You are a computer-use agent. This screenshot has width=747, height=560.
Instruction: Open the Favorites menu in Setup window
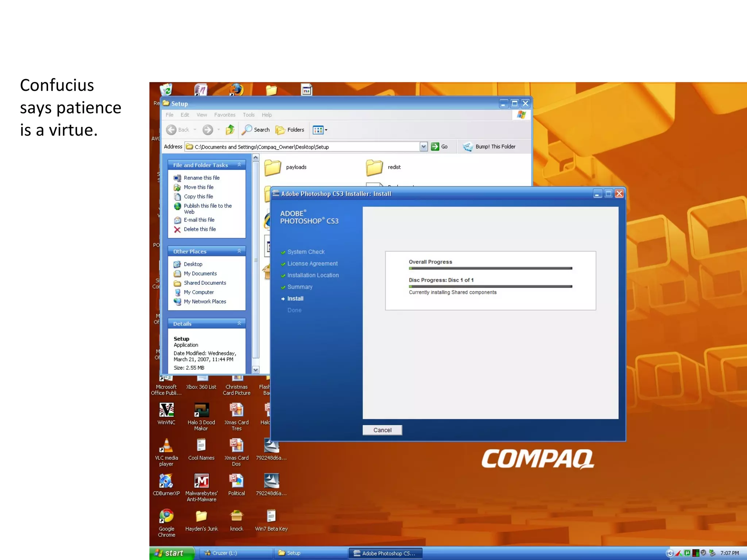coord(225,115)
